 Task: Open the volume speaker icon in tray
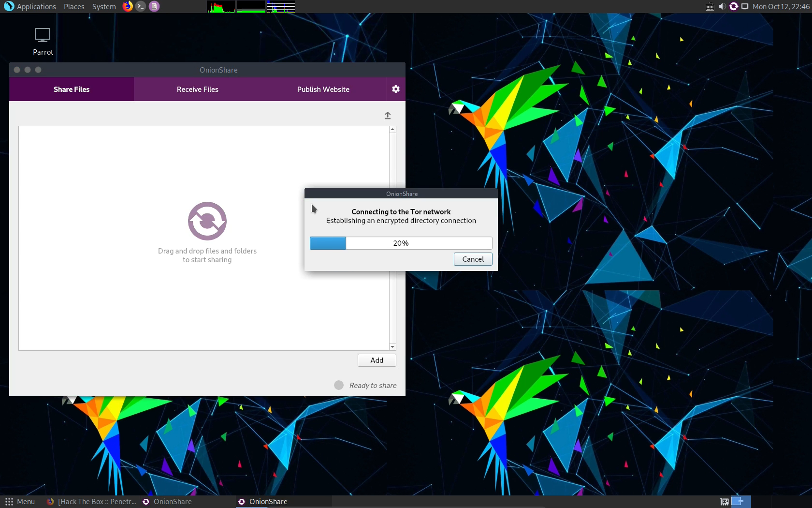coord(722,6)
